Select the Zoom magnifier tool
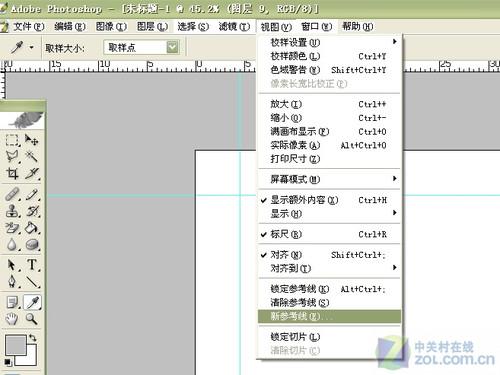The image size is (500, 375). (x=32, y=319)
